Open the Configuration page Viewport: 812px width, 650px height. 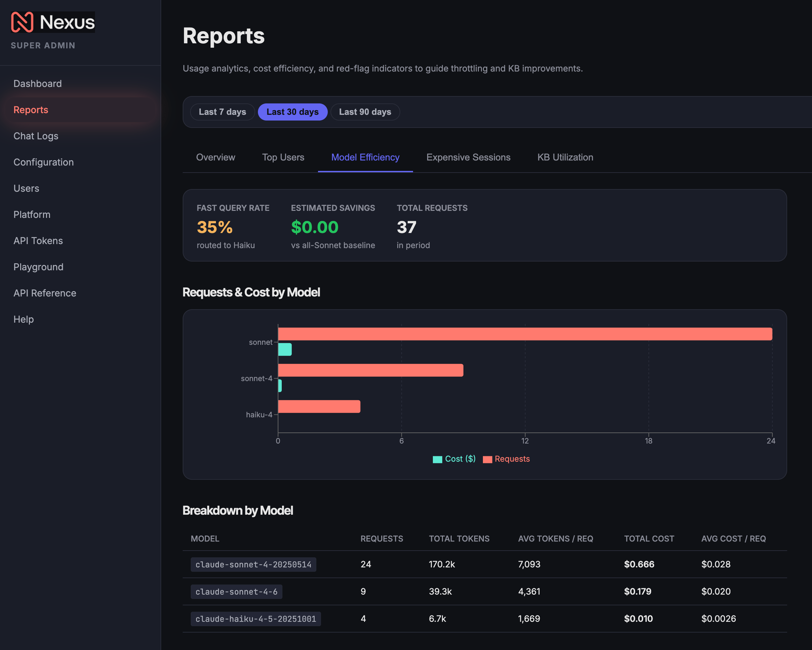tap(44, 162)
